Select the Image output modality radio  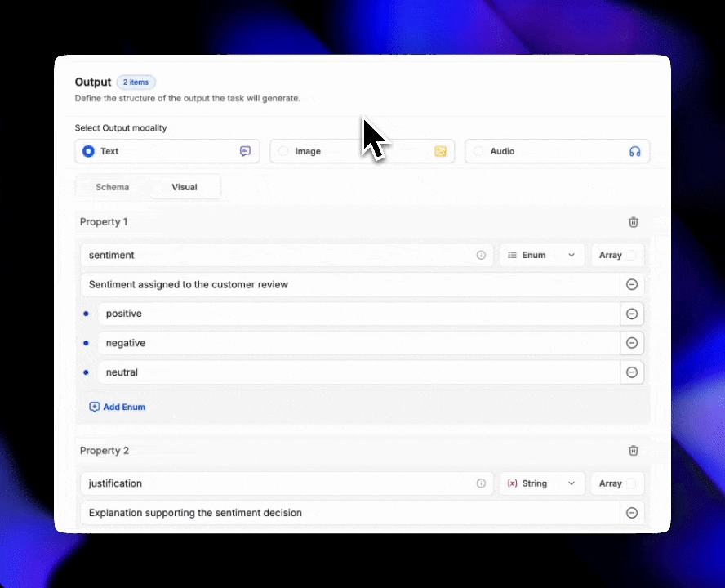(283, 151)
